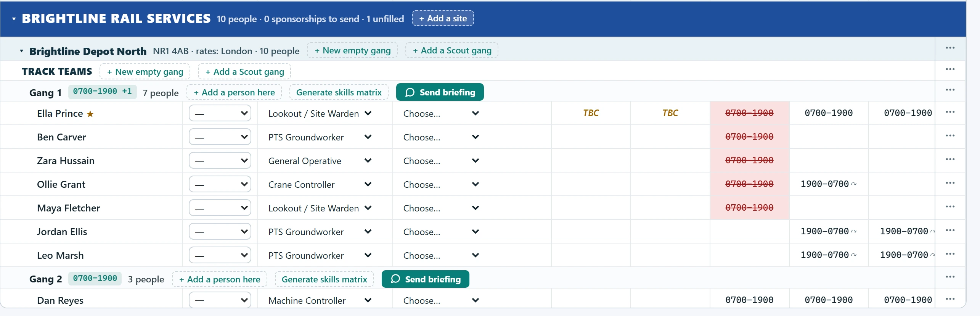Open the more-options menu for Ollie Grant
Viewport: 980px width, 316px height.
coord(950,183)
